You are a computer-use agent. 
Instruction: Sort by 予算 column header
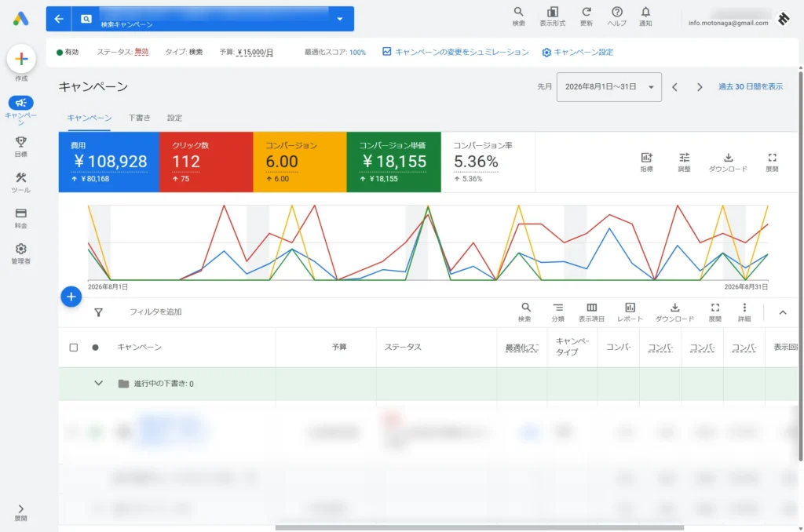[339, 347]
